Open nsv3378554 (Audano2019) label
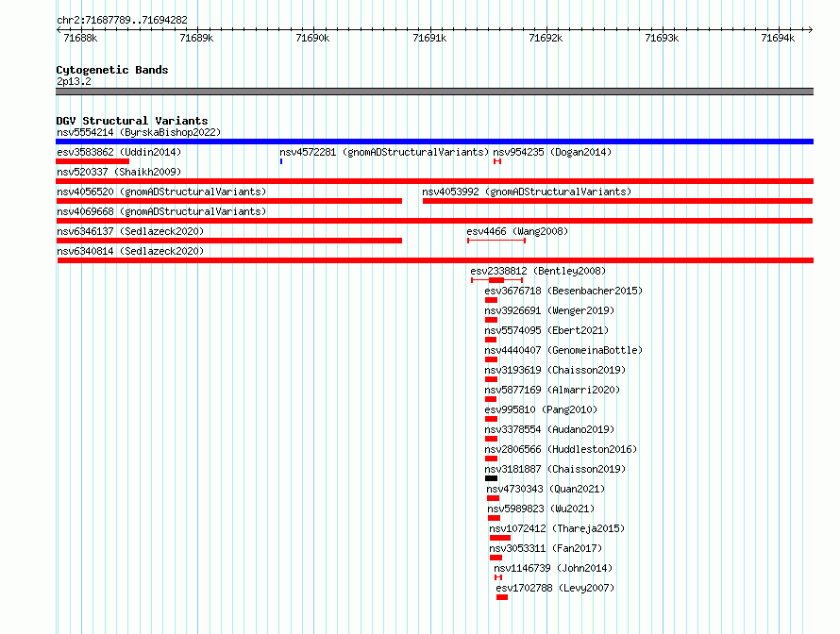 click(x=549, y=429)
